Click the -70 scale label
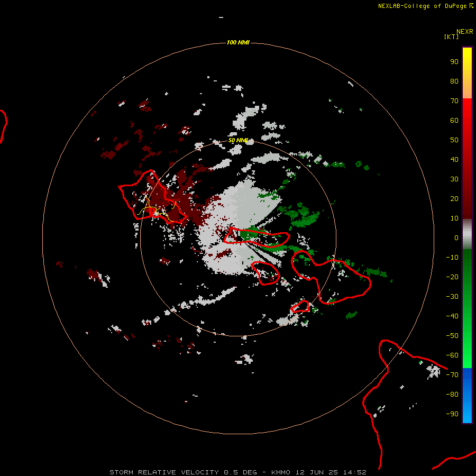The height and width of the screenshot is (476, 476). pyautogui.click(x=452, y=375)
